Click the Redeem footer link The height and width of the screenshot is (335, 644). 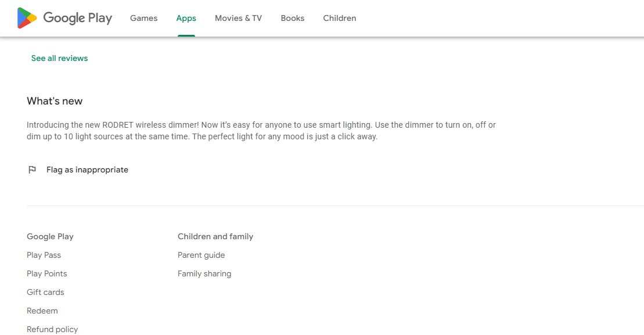pyautogui.click(x=42, y=311)
